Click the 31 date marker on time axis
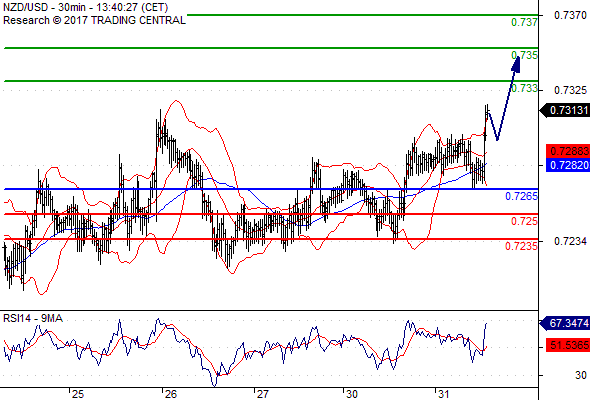 point(444,394)
